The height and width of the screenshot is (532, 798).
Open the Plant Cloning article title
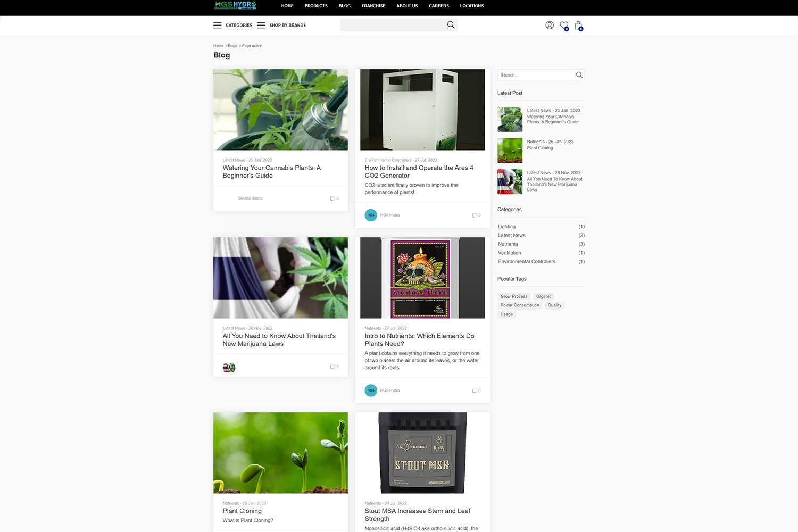(x=242, y=511)
